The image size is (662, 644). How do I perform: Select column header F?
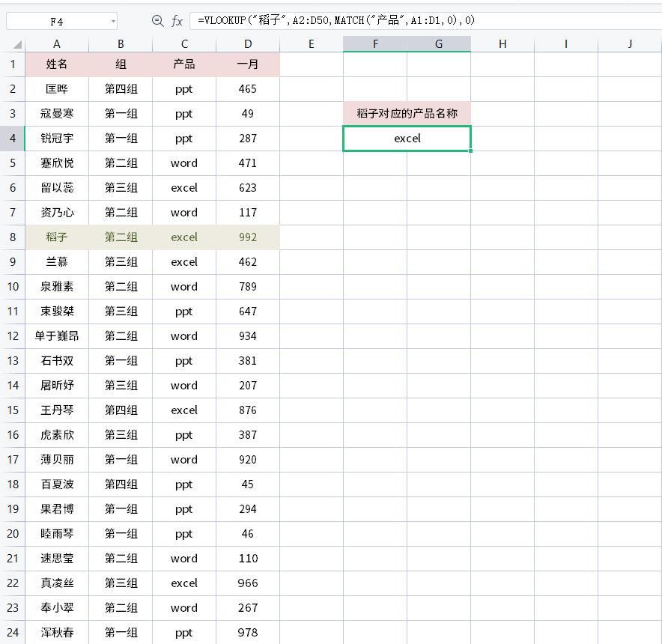click(374, 45)
